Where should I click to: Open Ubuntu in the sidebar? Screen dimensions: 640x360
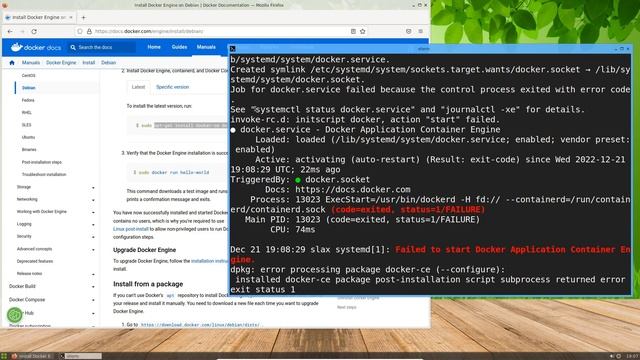29,138
